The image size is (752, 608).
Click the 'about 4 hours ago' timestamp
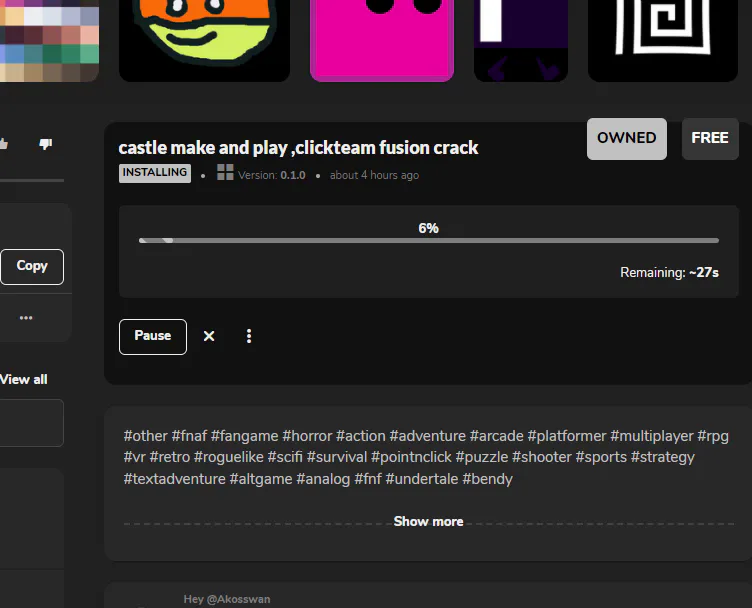pos(375,175)
